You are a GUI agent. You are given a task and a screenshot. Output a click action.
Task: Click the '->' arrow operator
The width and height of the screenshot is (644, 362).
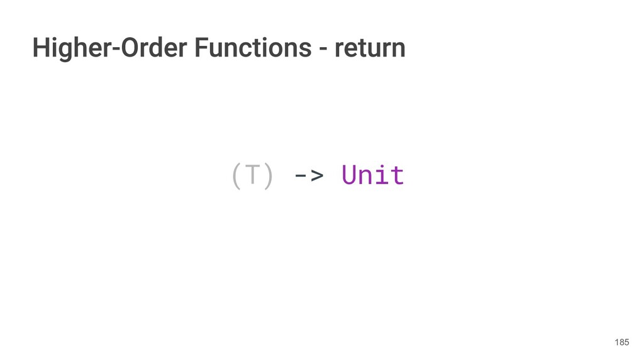point(309,175)
